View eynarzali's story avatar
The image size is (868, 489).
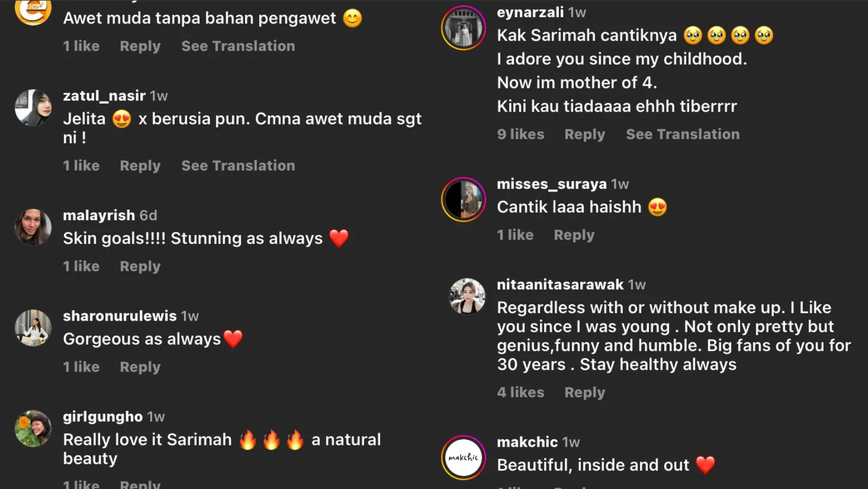[x=464, y=28]
